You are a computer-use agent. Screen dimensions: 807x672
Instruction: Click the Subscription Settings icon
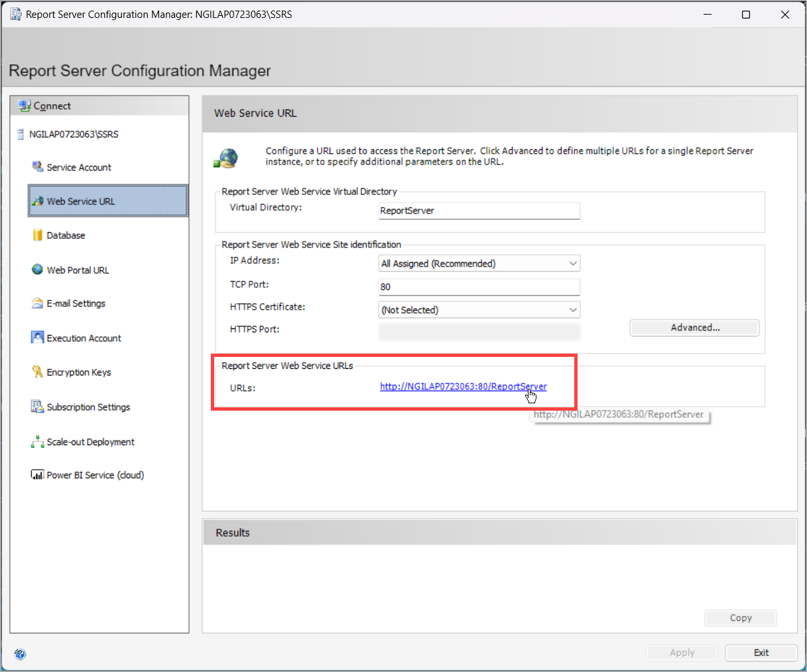point(38,407)
